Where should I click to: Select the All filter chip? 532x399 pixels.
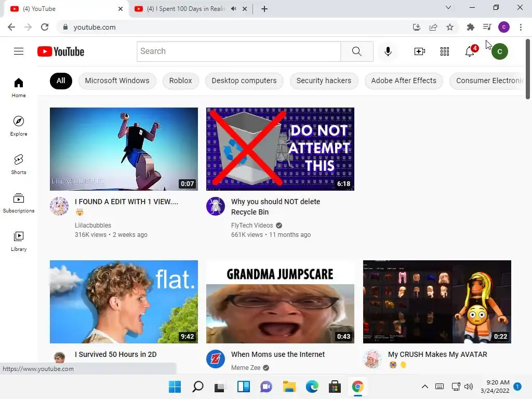(x=61, y=81)
